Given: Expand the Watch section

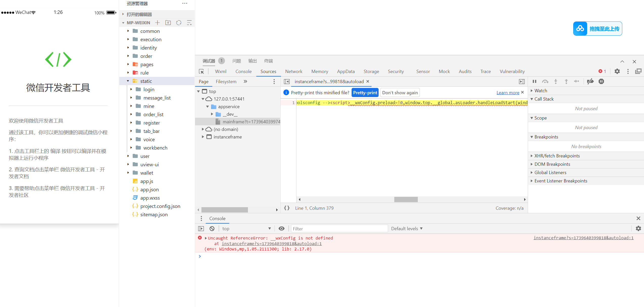Looking at the screenshot, I should [541, 90].
